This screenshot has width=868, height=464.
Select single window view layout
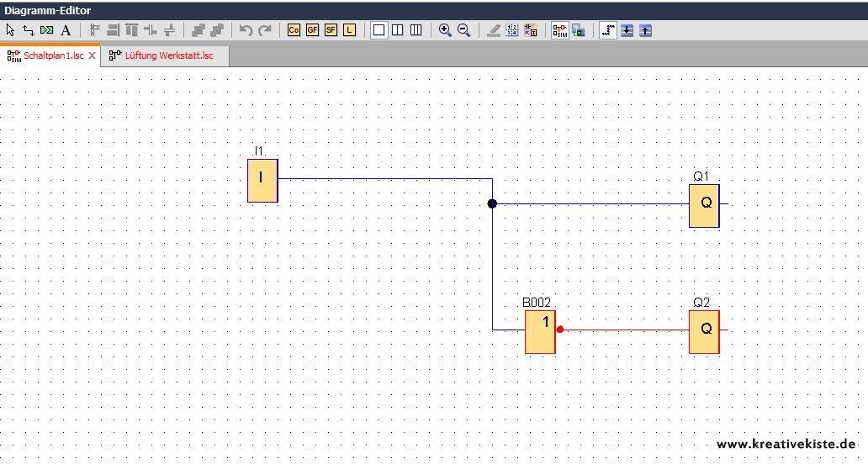coord(378,30)
